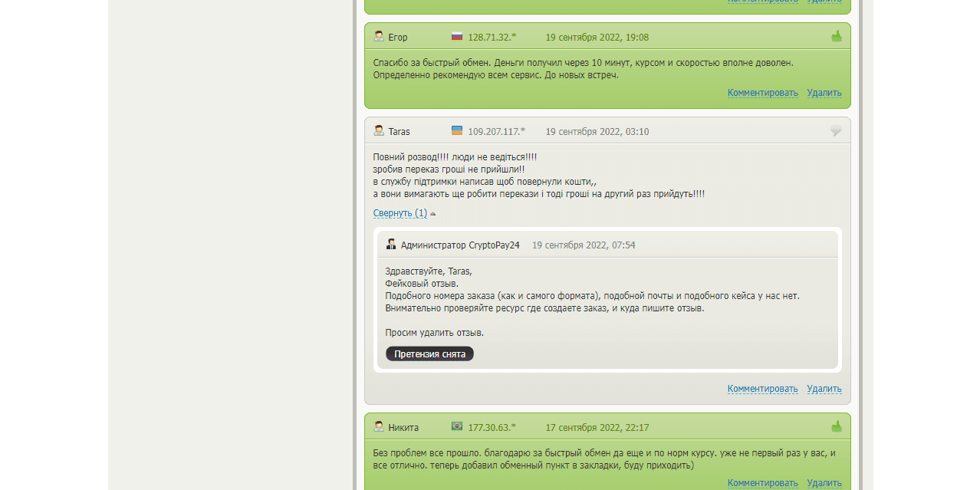Image resolution: width=980 pixels, height=490 pixels.
Task: Click Никита's user avatar icon
Action: tap(379, 426)
